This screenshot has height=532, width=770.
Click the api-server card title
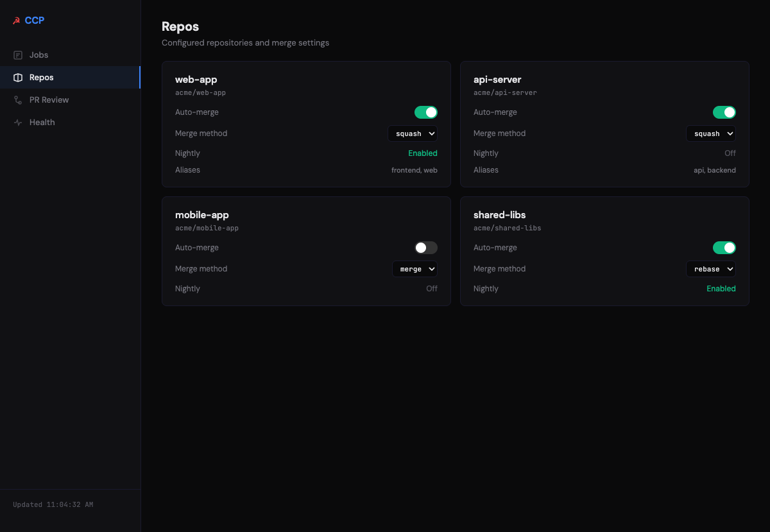[497, 80]
